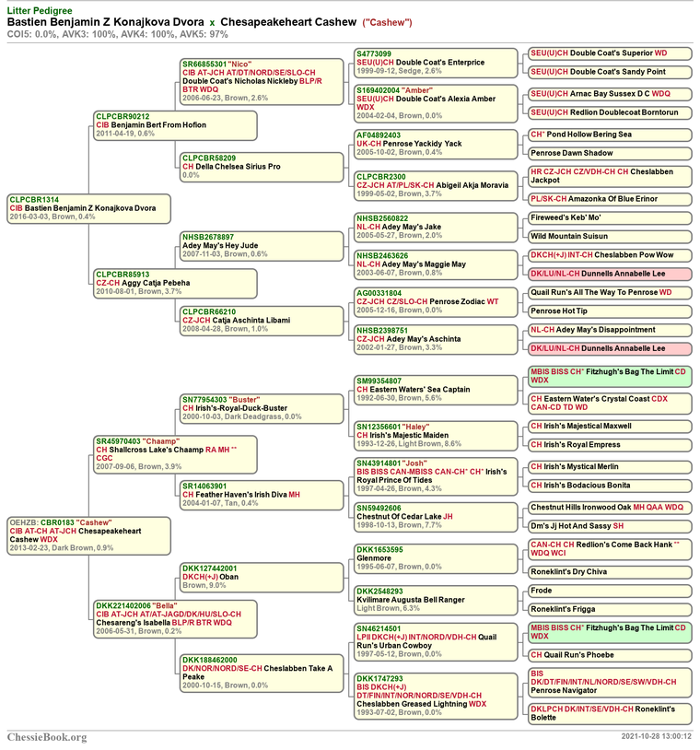The width and height of the screenshot is (700, 750).
Task: Click Irish's Majestical Maxwell box
Action: pos(610,427)
